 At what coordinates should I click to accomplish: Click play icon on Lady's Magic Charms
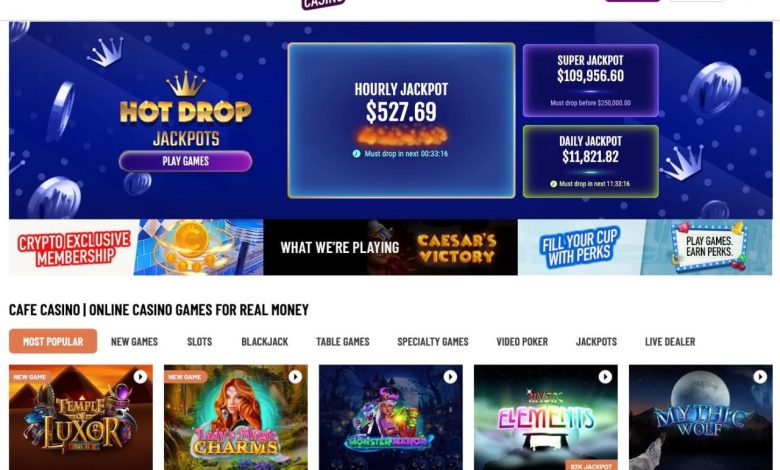tap(295, 377)
